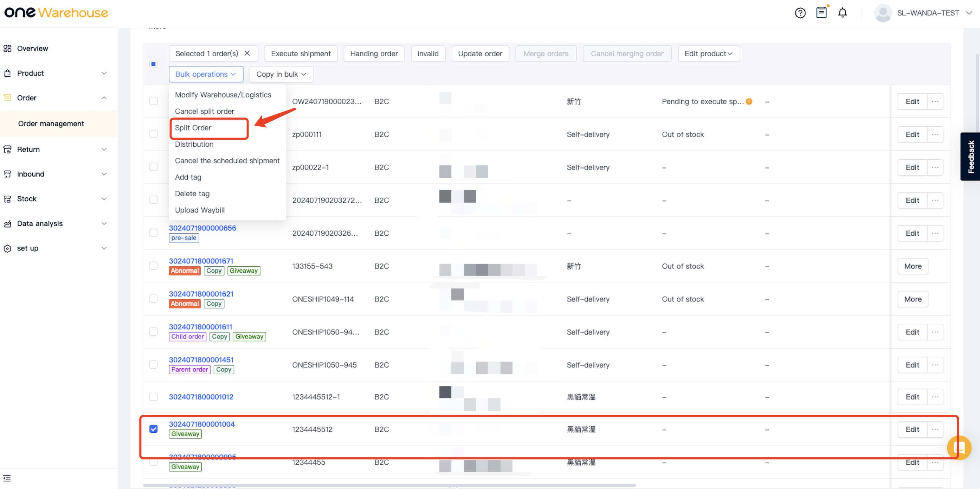Choose Cancel the scheduled shipment
This screenshot has width=980, height=489.
[227, 161]
